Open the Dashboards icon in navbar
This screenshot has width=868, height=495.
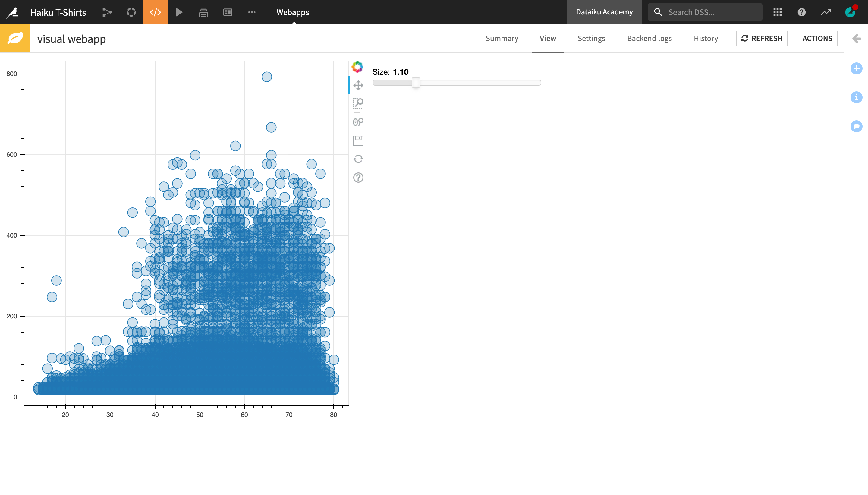point(227,12)
